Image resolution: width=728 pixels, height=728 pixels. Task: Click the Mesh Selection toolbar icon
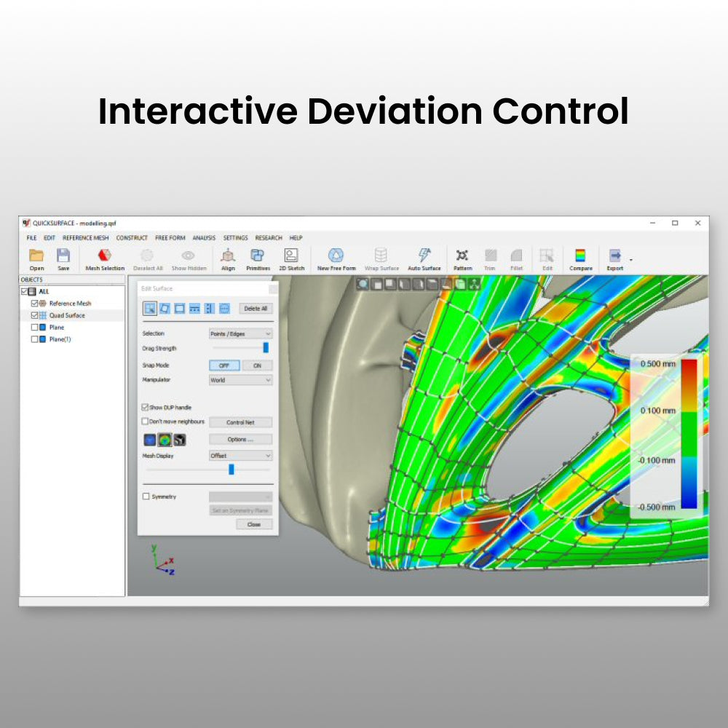coord(105,256)
